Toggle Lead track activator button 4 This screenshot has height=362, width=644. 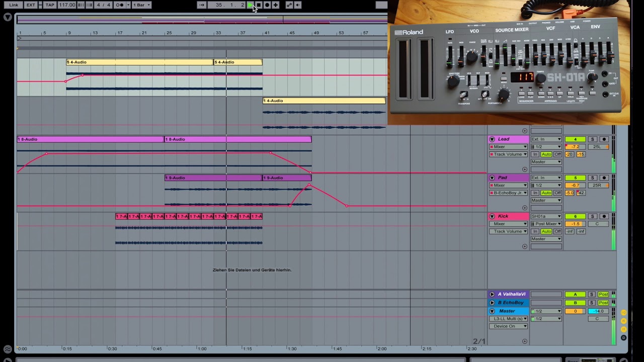pyautogui.click(x=575, y=139)
